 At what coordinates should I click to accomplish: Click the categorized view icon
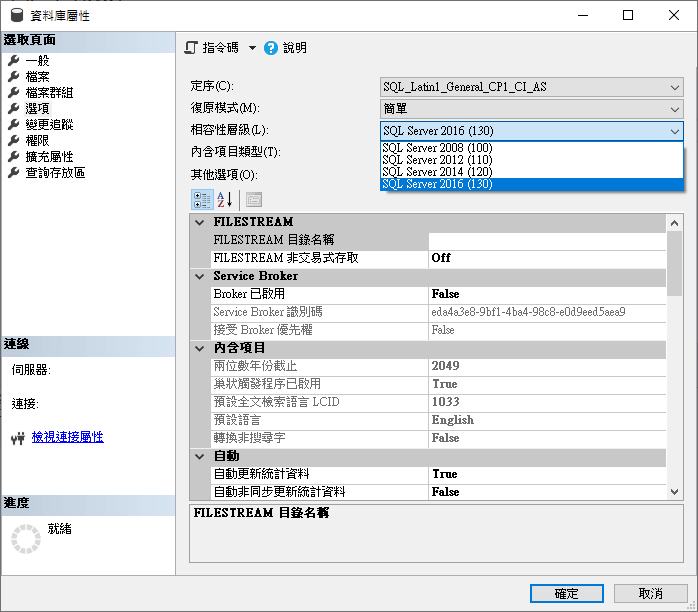coord(201,198)
